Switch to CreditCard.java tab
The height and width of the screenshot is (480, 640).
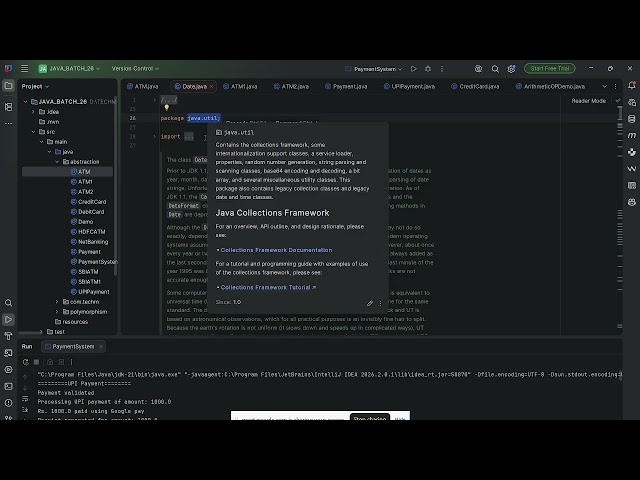pos(475,87)
